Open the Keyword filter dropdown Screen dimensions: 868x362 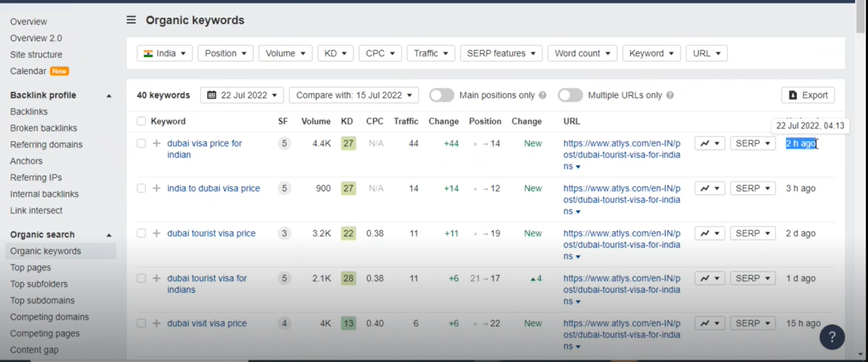651,53
